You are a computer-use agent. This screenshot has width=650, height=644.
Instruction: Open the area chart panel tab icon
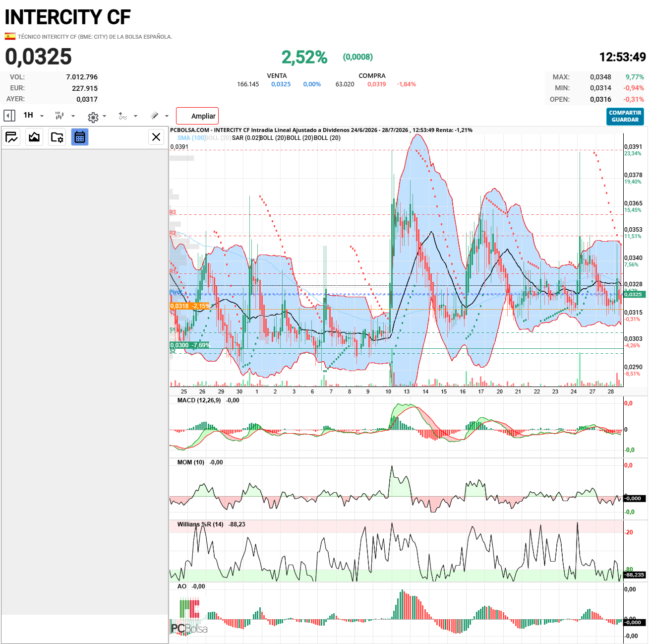(x=34, y=137)
